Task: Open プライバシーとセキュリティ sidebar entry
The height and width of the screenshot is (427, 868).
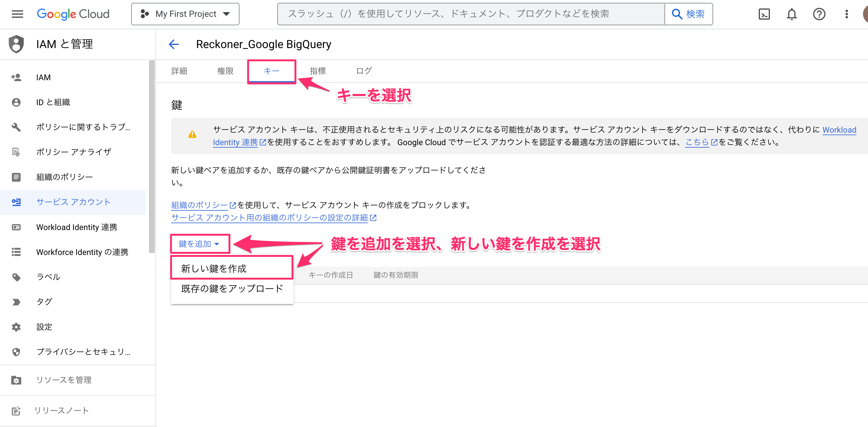Action: [73, 352]
